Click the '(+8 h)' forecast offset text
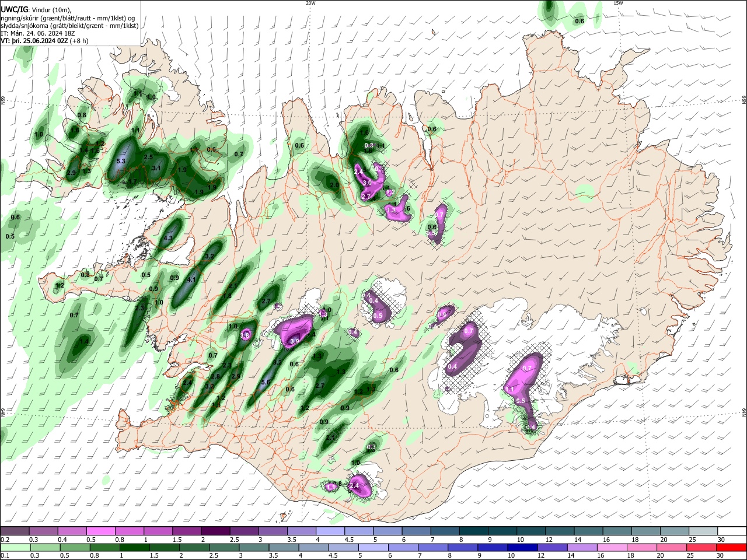747x560 pixels. [79, 41]
